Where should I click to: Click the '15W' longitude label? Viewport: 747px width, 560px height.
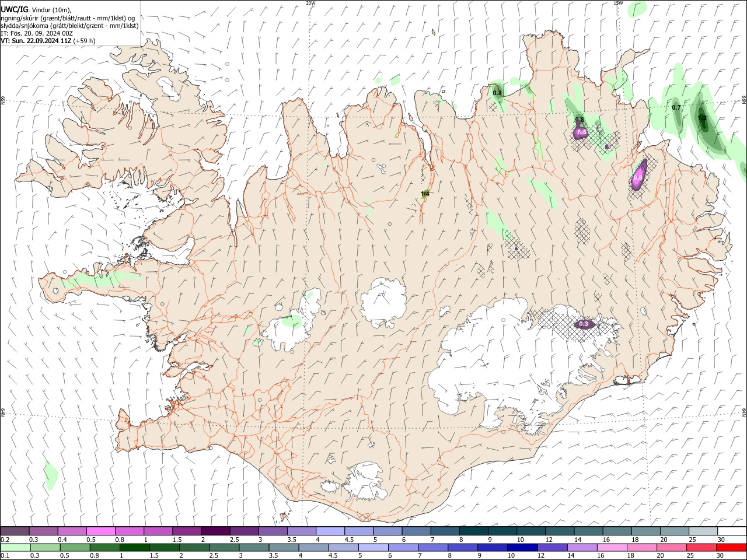click(618, 3)
